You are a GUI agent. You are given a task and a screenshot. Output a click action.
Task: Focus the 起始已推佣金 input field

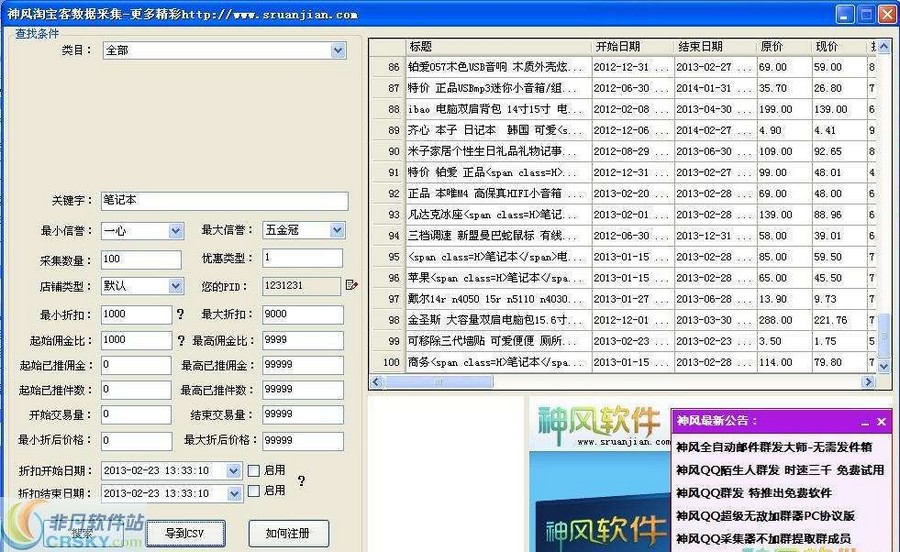point(136,365)
